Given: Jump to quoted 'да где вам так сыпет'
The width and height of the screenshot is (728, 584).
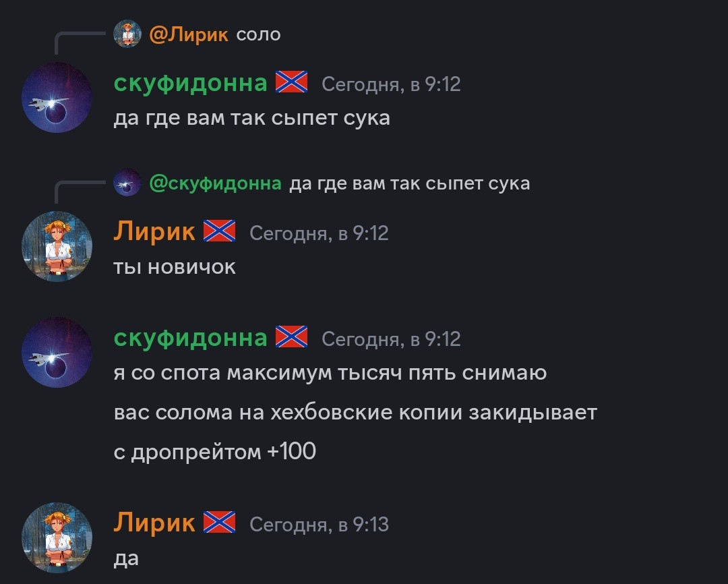Looking at the screenshot, I should [x=410, y=183].
